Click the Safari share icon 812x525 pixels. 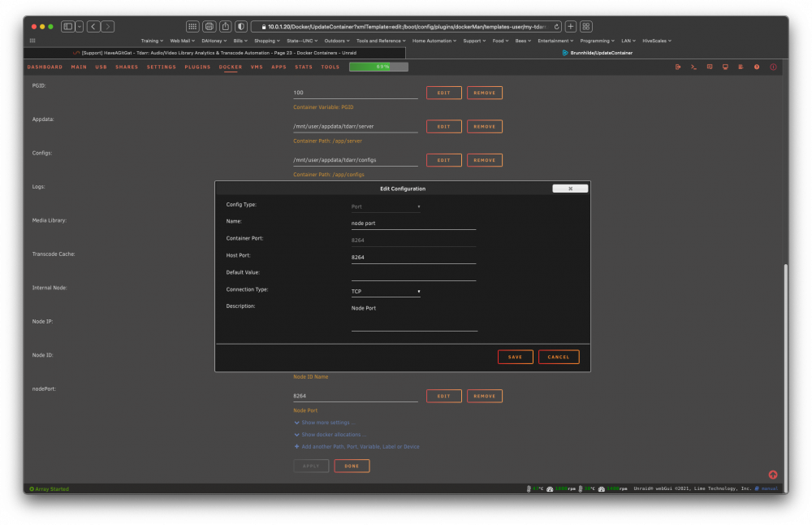[225, 27]
